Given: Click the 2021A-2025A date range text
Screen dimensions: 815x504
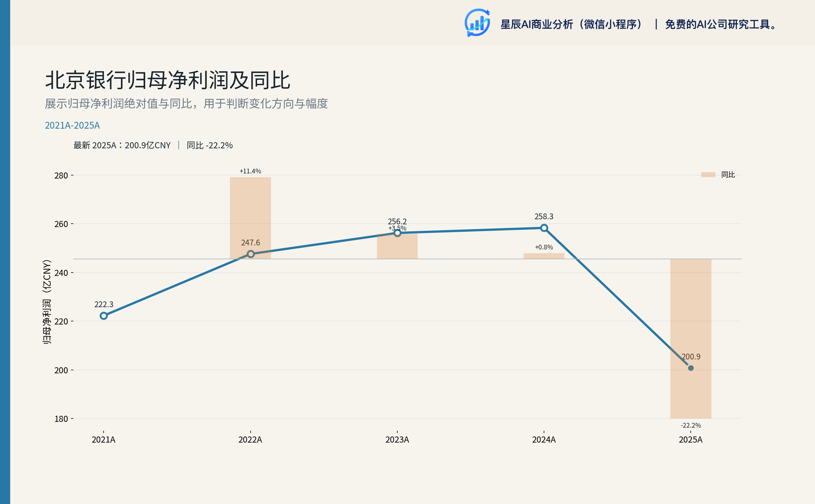Looking at the screenshot, I should click(x=72, y=126).
